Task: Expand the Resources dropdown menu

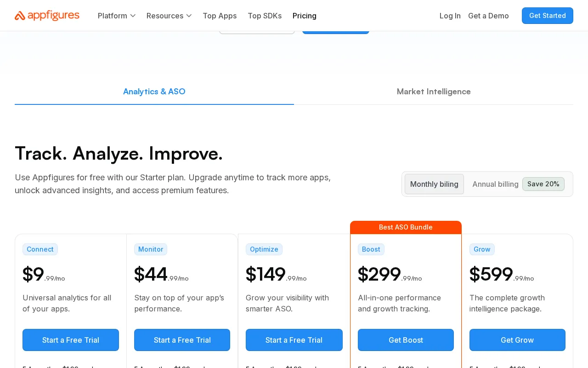Action: click(169, 16)
